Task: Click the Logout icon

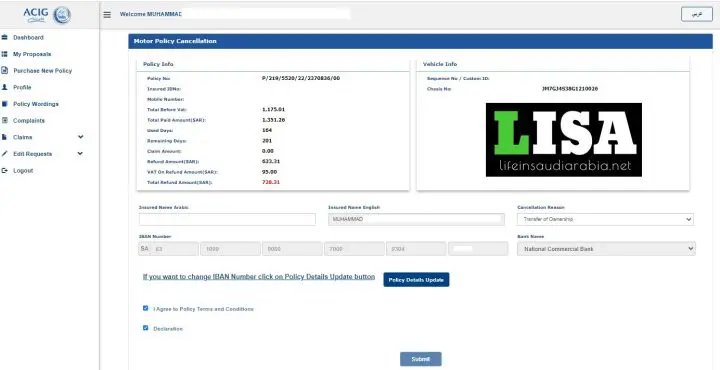Action: point(5,170)
